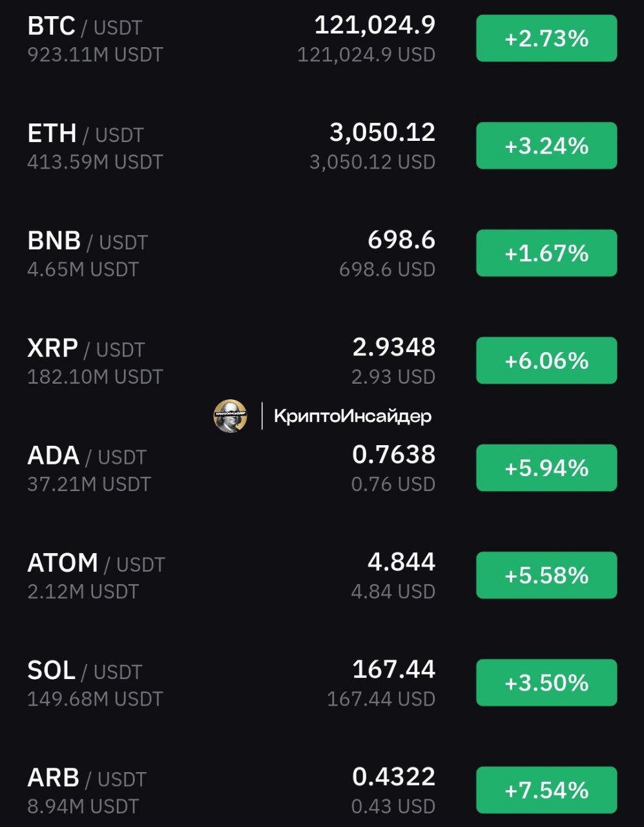This screenshot has height=827, width=644.
Task: Click the SOL price 167.44
Action: coord(394,669)
